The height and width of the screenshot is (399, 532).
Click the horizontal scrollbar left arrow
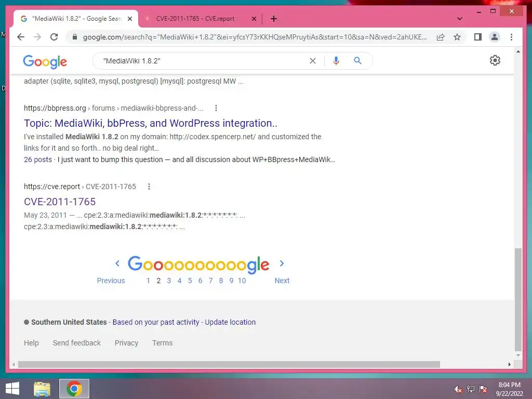pos(14,364)
